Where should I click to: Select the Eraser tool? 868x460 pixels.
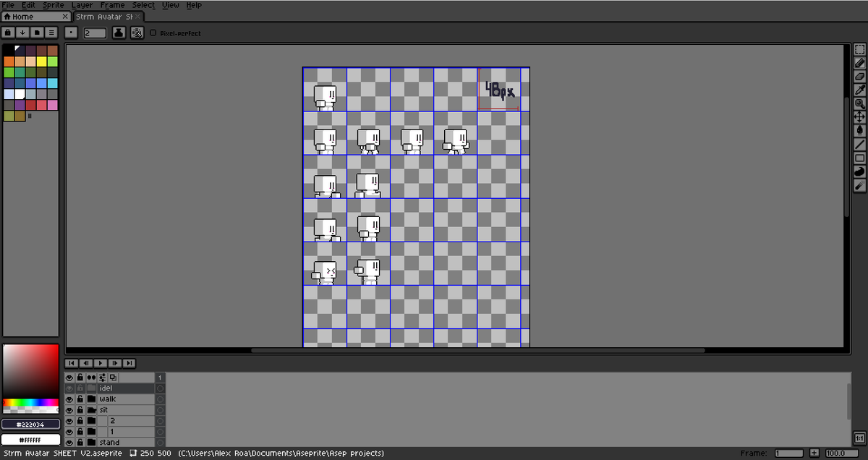pyautogui.click(x=859, y=77)
